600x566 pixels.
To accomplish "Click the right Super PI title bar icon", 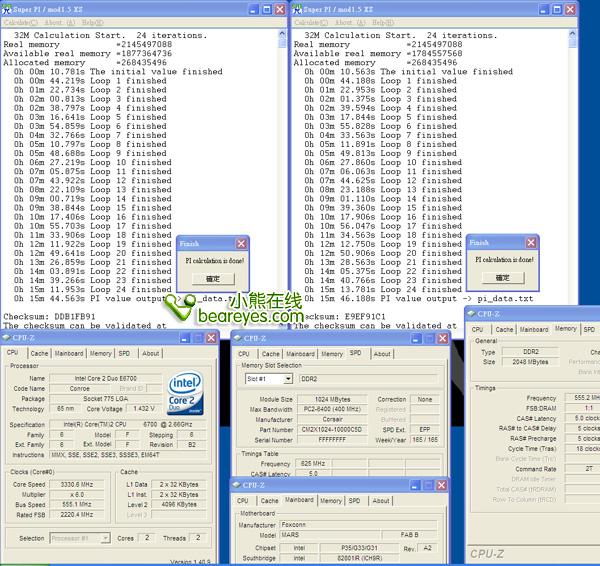I will click(297, 9).
